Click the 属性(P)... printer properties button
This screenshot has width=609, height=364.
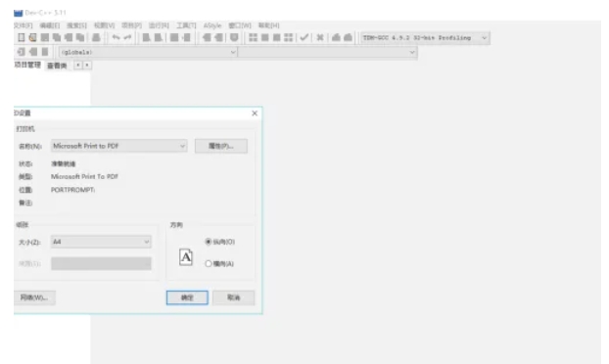pyautogui.click(x=221, y=146)
